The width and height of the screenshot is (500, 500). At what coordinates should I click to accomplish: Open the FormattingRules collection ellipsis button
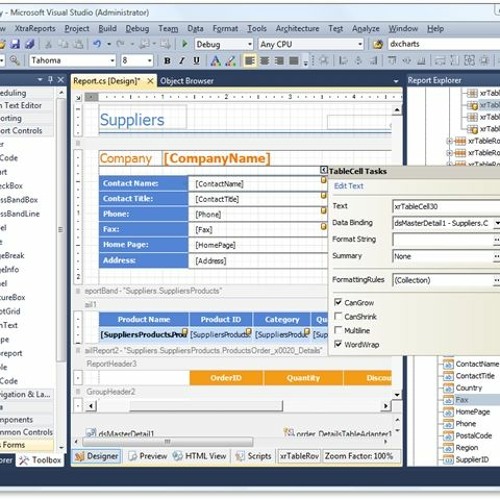pos(497,280)
